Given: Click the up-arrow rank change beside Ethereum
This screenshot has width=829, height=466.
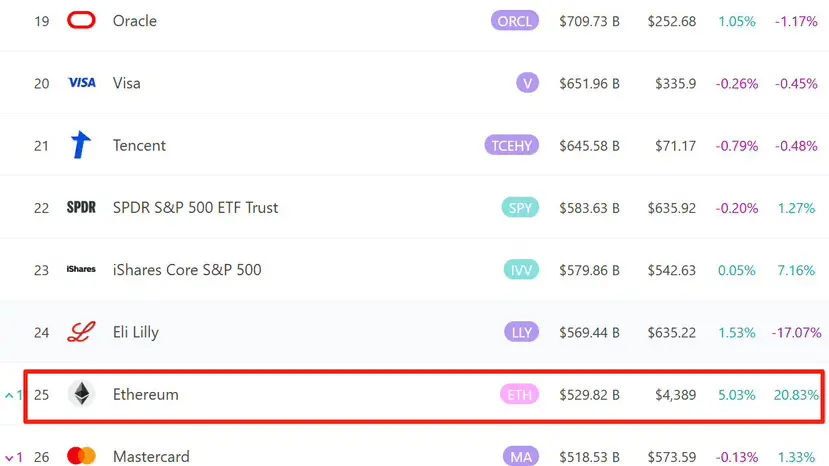Looking at the screenshot, I should point(14,395).
